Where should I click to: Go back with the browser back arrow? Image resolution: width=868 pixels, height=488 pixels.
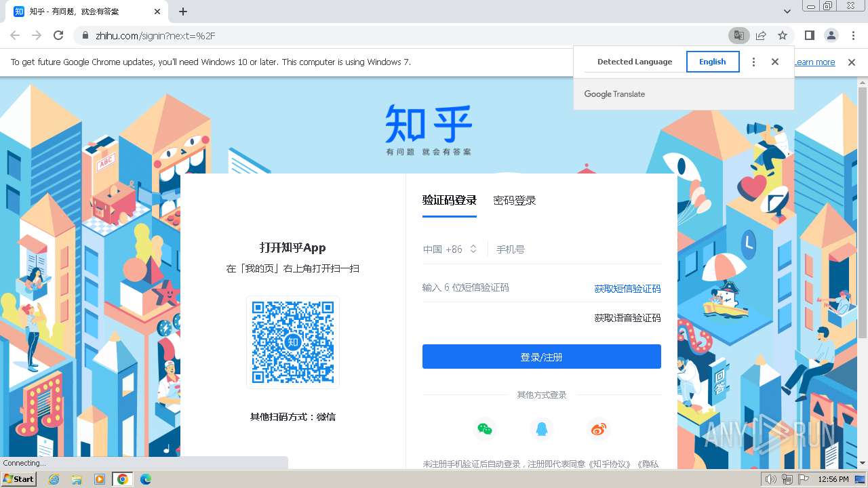click(x=15, y=35)
